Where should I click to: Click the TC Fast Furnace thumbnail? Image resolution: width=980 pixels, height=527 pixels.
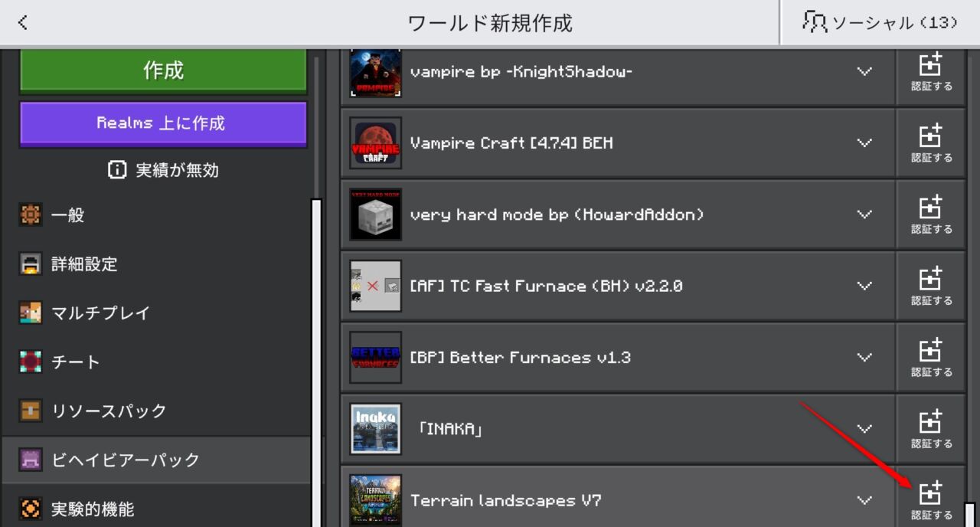click(x=375, y=286)
